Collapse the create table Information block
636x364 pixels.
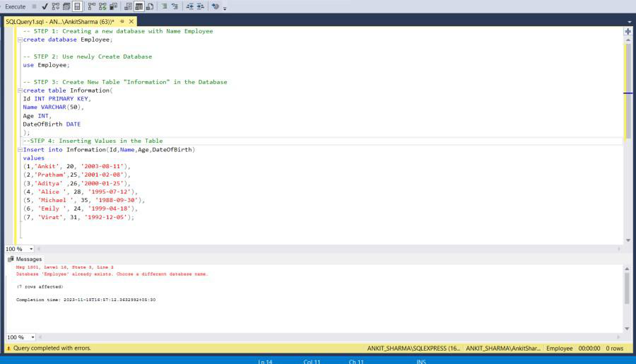tap(19, 90)
